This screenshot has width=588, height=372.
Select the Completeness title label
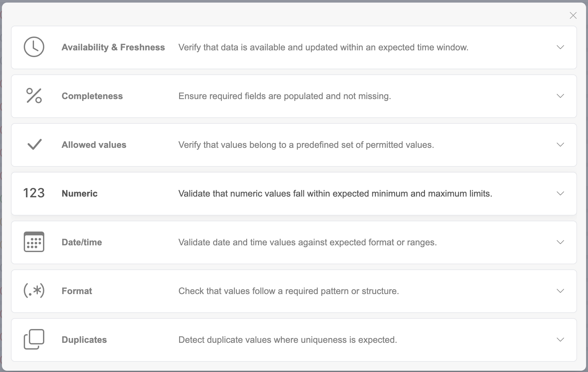click(92, 96)
